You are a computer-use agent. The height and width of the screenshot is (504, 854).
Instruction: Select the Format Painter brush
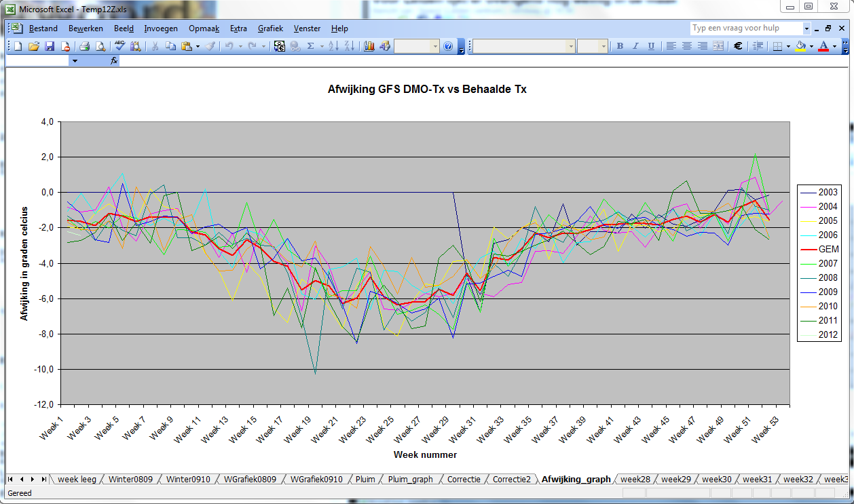pos(210,46)
